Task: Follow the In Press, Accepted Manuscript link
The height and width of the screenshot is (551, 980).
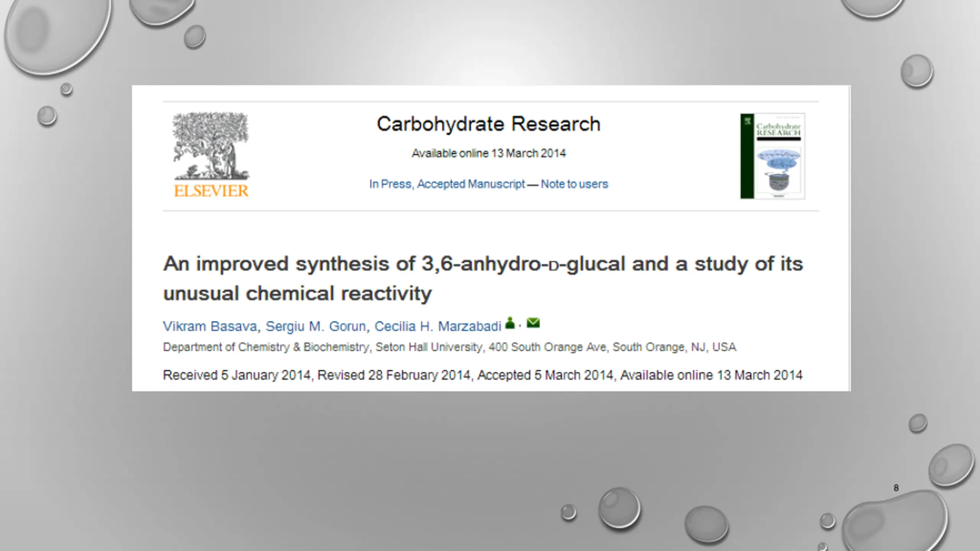Action: click(447, 184)
